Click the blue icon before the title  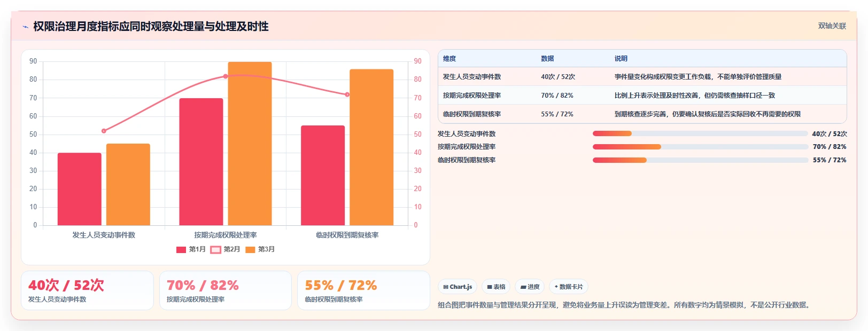(25, 27)
